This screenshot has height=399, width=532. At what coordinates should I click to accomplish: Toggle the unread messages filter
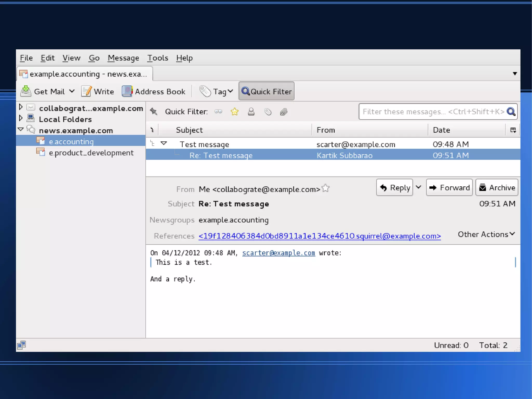(218, 112)
